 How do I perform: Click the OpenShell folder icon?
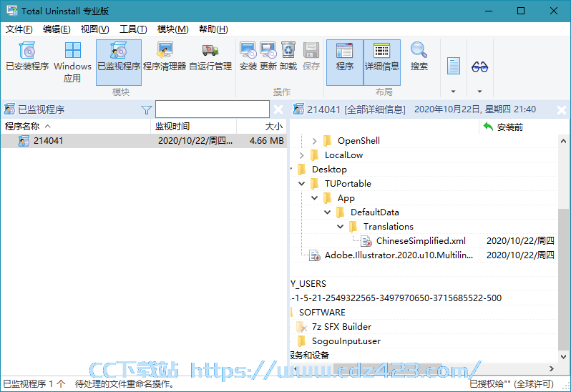pyautogui.click(x=327, y=140)
